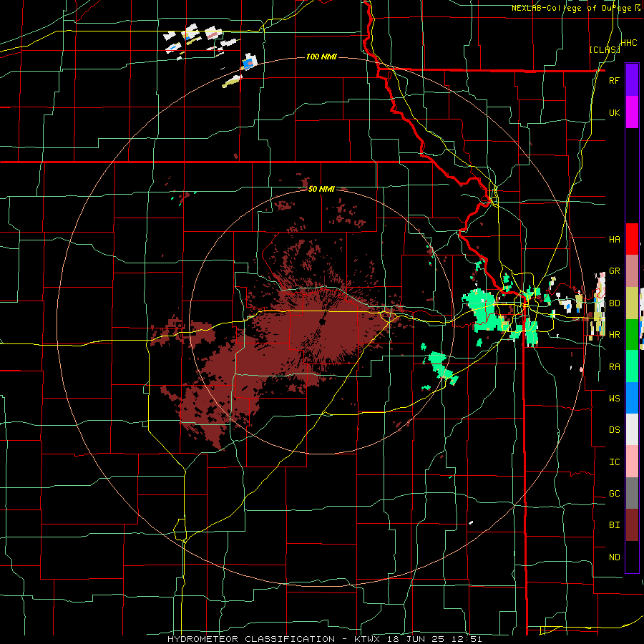Click the KTWX station identifier in the caption
Screen dimensions: 644x644
coord(368,639)
